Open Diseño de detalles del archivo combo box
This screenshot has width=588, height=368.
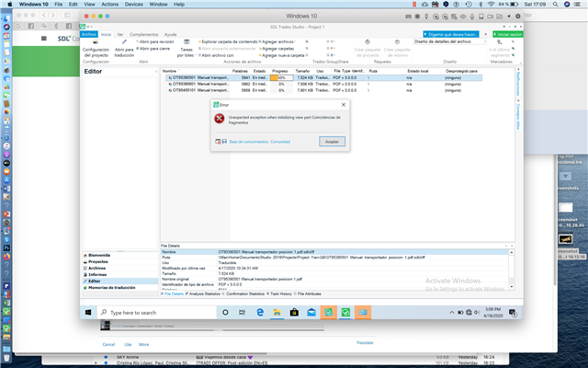tap(449, 41)
